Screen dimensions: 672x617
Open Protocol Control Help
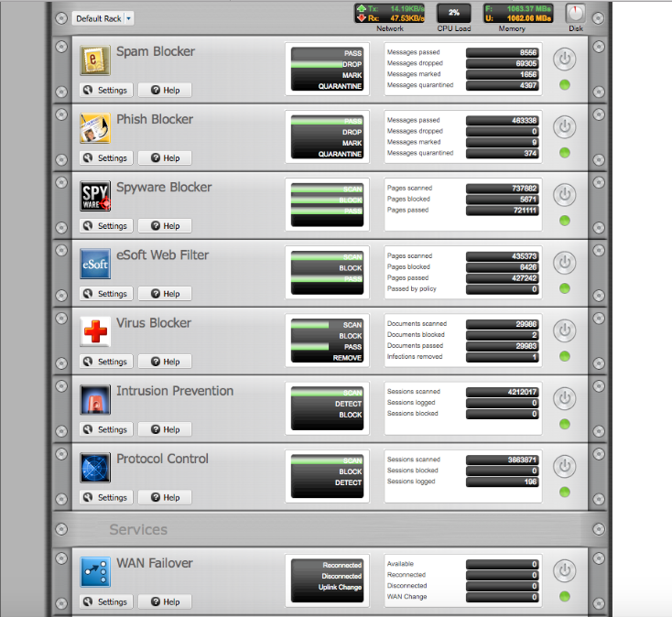point(165,497)
